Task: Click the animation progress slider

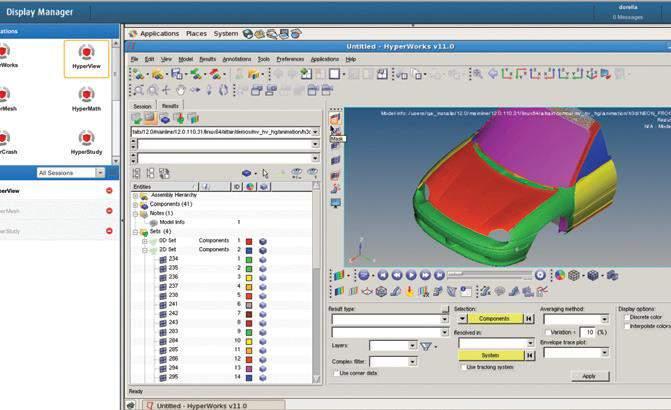Action: (x=489, y=274)
